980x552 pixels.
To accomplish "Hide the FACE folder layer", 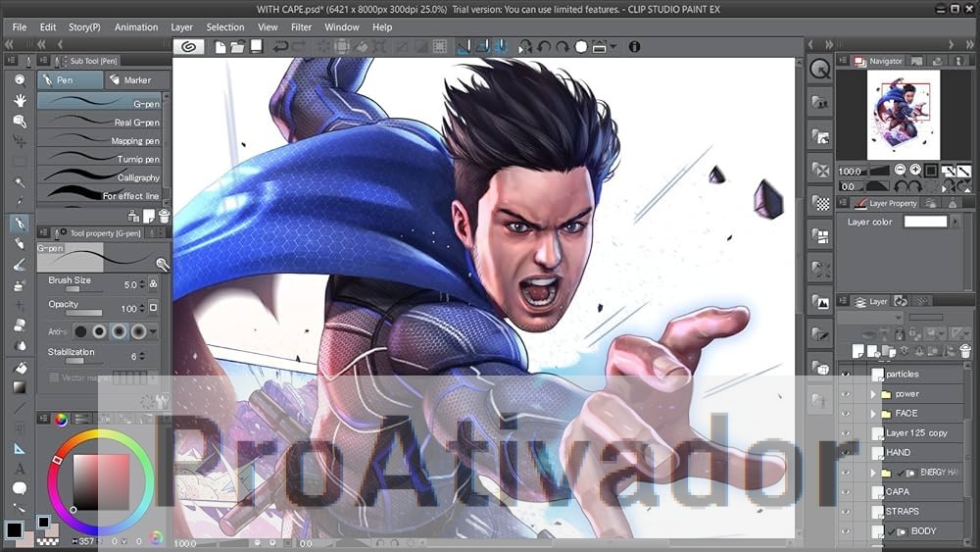I will point(846,413).
